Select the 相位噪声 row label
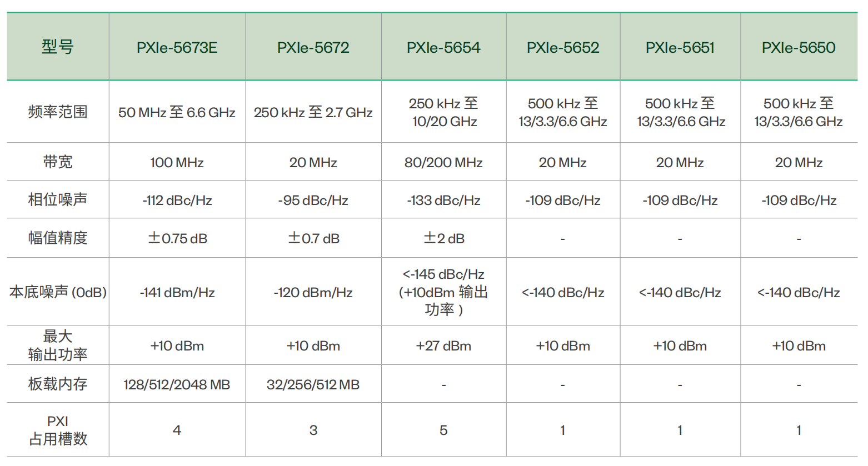This screenshot has width=868, height=466. pyautogui.click(x=58, y=200)
